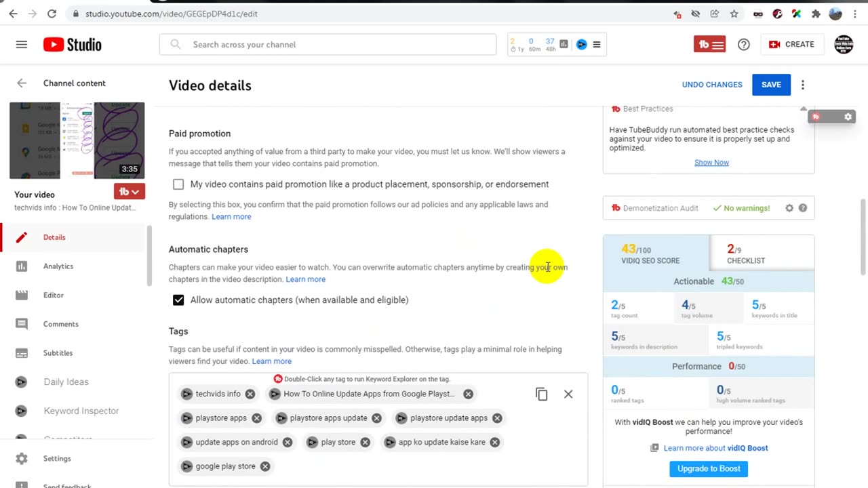Open the TubeBuddy menu in header
The width and height of the screenshot is (868, 488).
click(710, 45)
